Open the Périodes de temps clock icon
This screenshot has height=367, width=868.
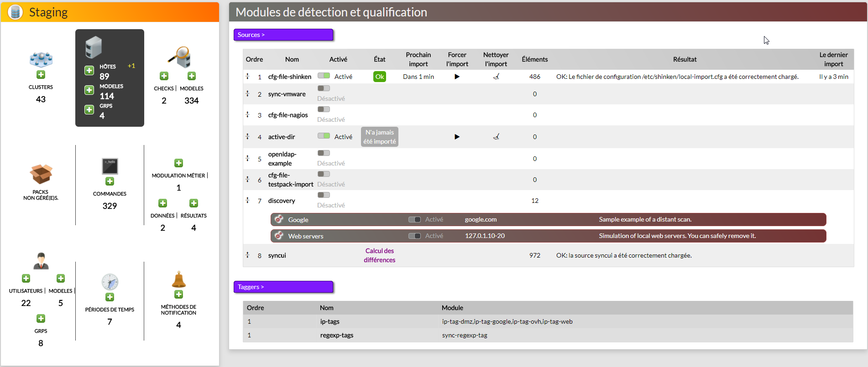110,282
